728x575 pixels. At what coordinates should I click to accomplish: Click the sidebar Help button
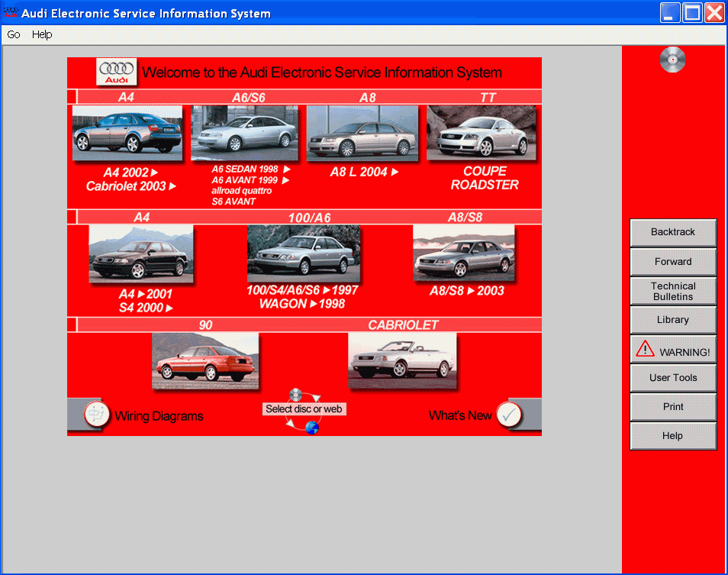tap(673, 436)
